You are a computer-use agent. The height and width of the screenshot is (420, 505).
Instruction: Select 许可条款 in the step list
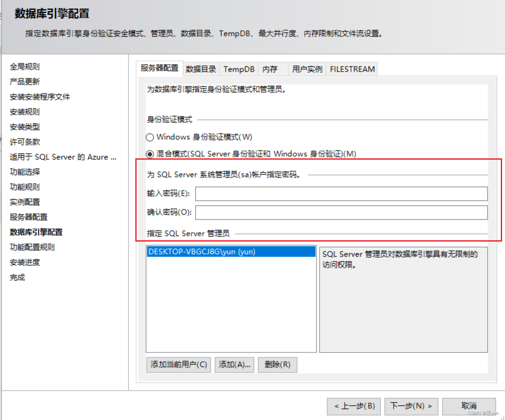click(x=25, y=142)
